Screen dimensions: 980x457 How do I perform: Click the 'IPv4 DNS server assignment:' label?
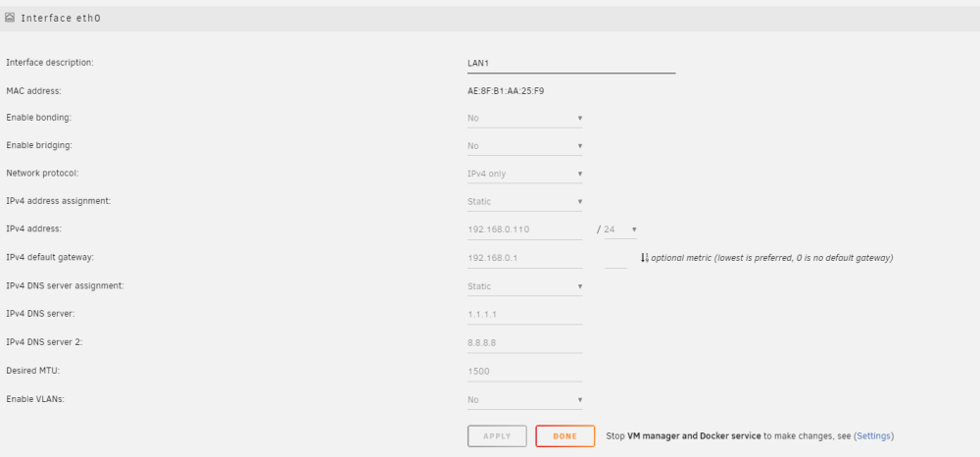(x=65, y=285)
